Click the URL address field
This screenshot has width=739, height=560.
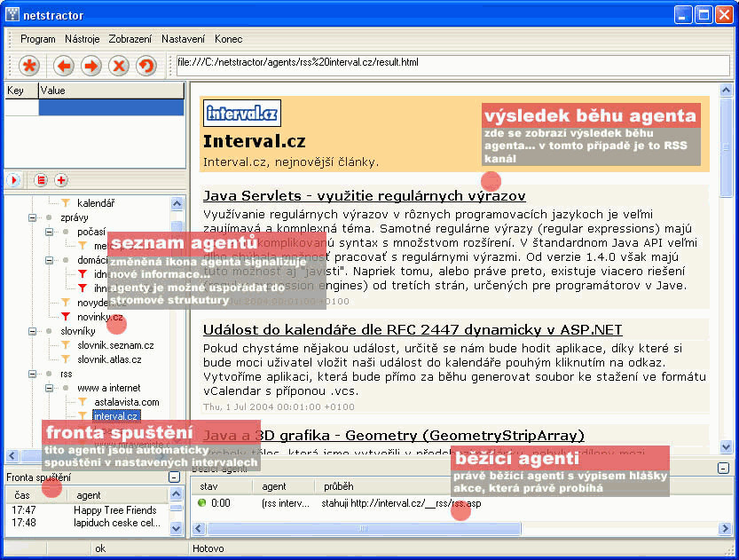[453, 66]
